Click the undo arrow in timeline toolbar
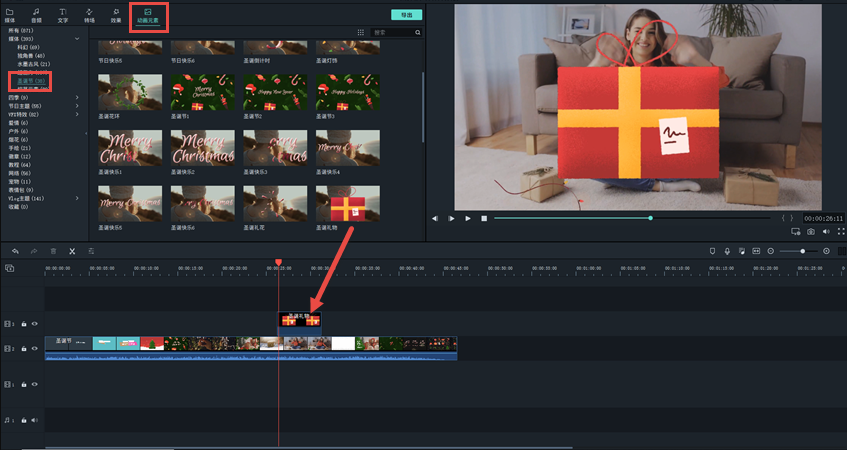Screen dimensions: 847x450 click(15, 251)
